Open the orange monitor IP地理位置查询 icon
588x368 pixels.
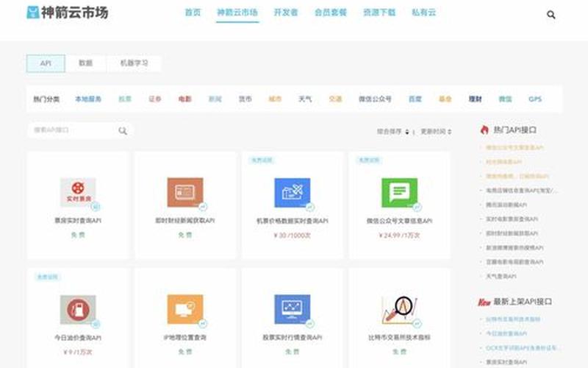point(185,309)
